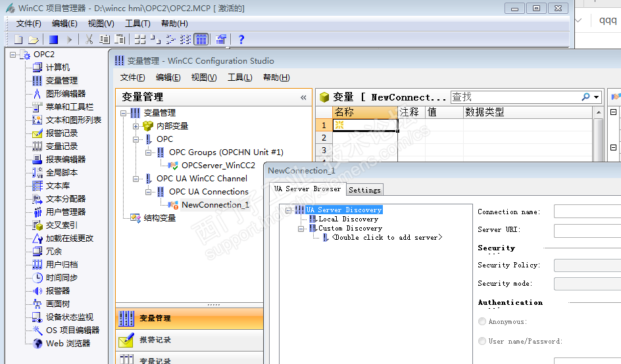The image size is (621, 364).
Task: Collapse the OPC Groups (OPCHN Unit #1) node
Action: coord(148,152)
